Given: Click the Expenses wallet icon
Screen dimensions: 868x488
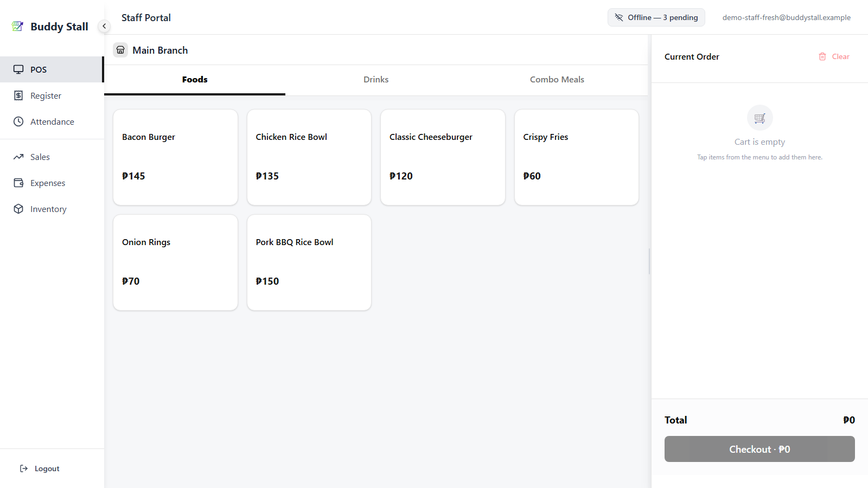Looking at the screenshot, I should click(18, 183).
